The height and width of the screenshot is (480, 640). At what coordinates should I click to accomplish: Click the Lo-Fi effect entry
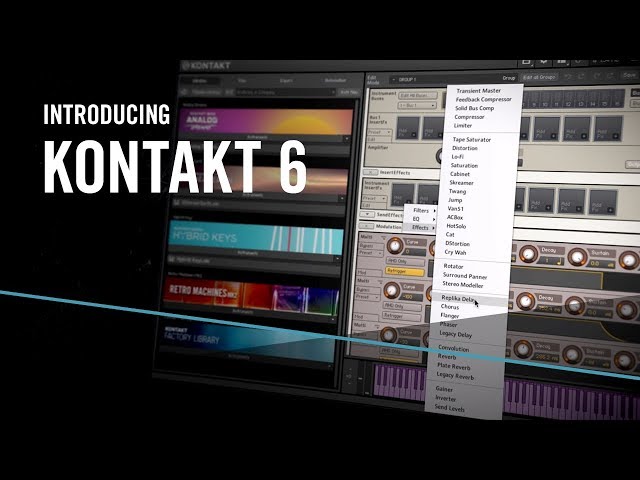pos(457,157)
